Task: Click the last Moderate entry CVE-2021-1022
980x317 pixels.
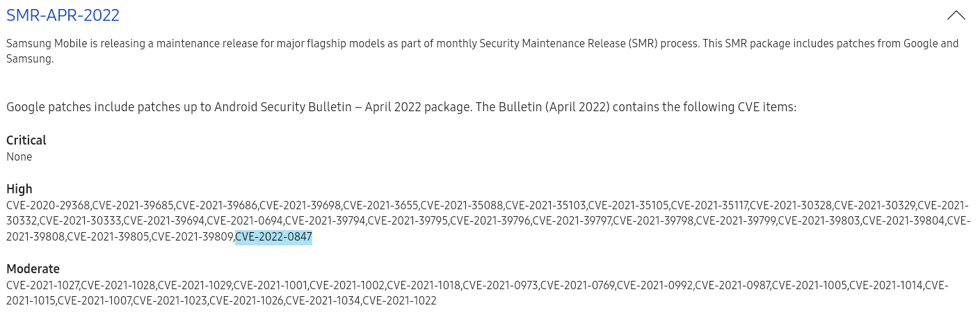Action: tap(399, 301)
